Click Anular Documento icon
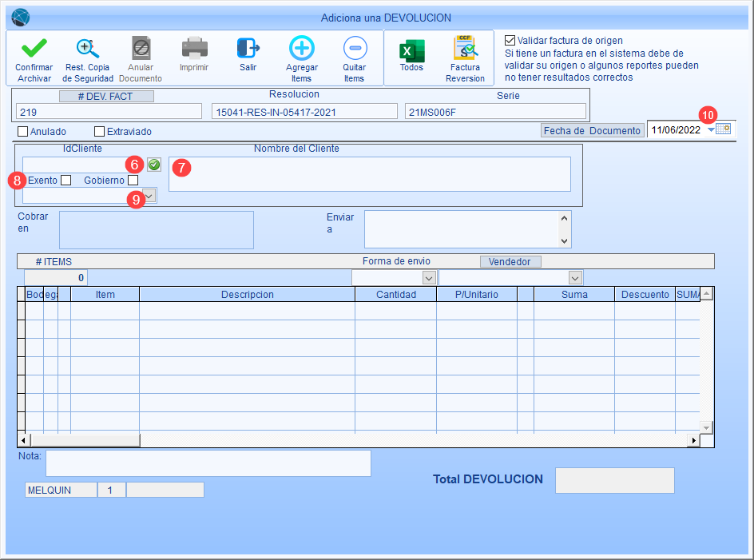 (141, 48)
